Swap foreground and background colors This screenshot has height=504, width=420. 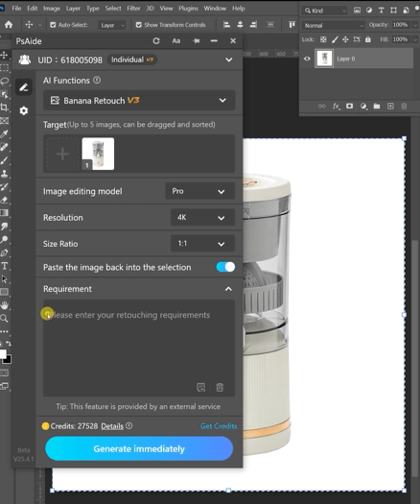pos(9,344)
